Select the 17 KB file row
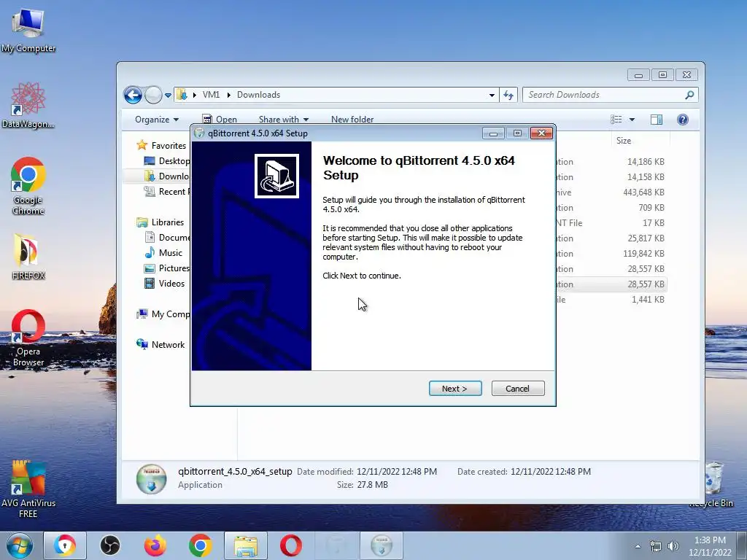 [611, 223]
